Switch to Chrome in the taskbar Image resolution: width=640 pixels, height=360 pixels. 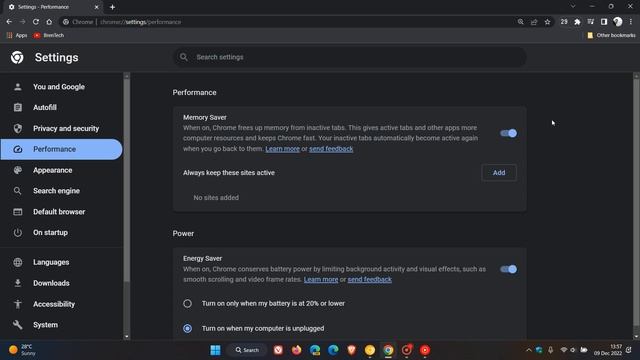coord(388,350)
